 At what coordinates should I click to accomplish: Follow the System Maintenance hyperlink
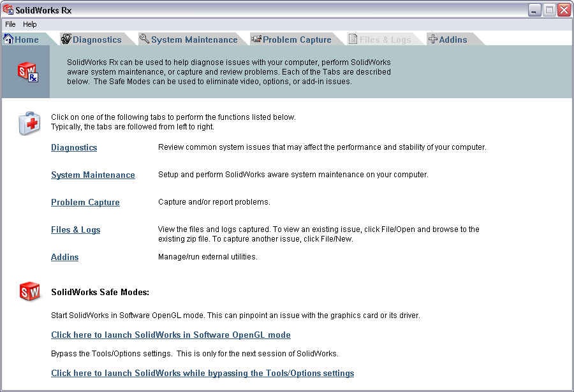coord(93,175)
